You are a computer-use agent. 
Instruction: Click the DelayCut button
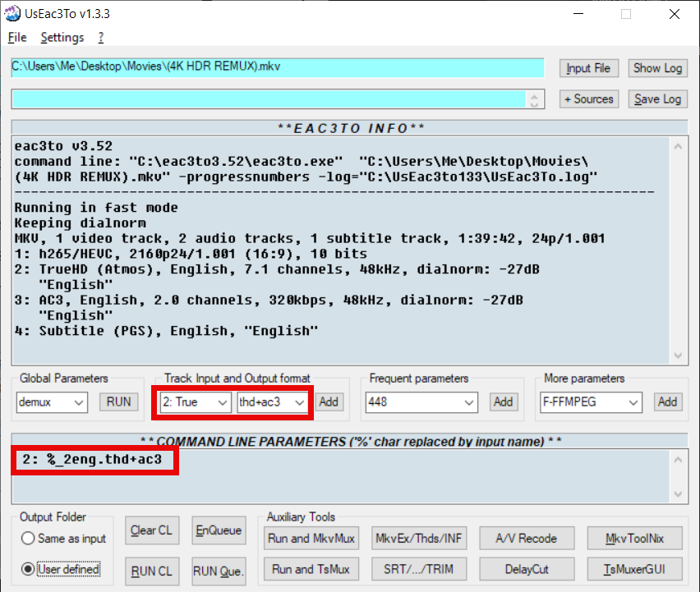tap(527, 569)
